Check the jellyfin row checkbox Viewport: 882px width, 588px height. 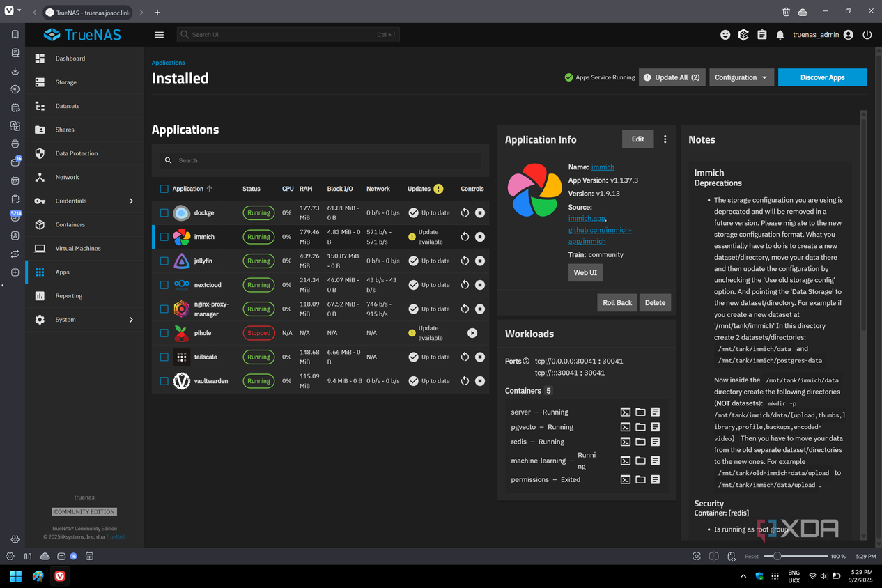164,261
